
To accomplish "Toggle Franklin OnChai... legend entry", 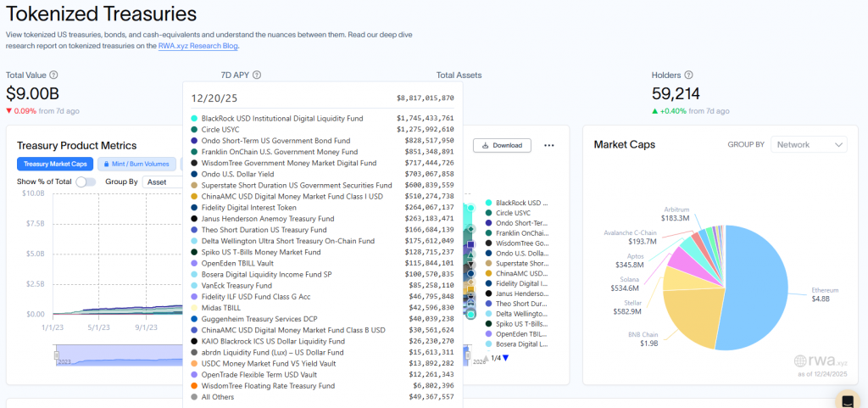I will coord(516,233).
